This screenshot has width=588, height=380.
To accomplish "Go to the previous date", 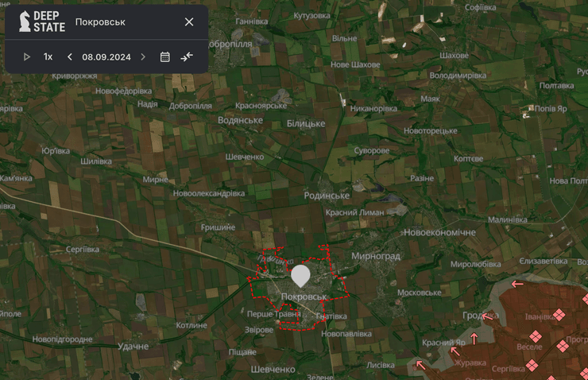I will pos(70,56).
